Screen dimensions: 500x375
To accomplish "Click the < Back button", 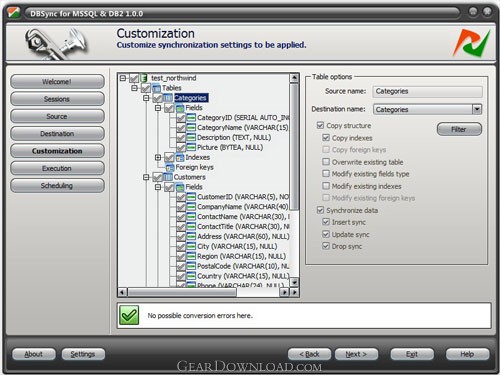I will [309, 354].
